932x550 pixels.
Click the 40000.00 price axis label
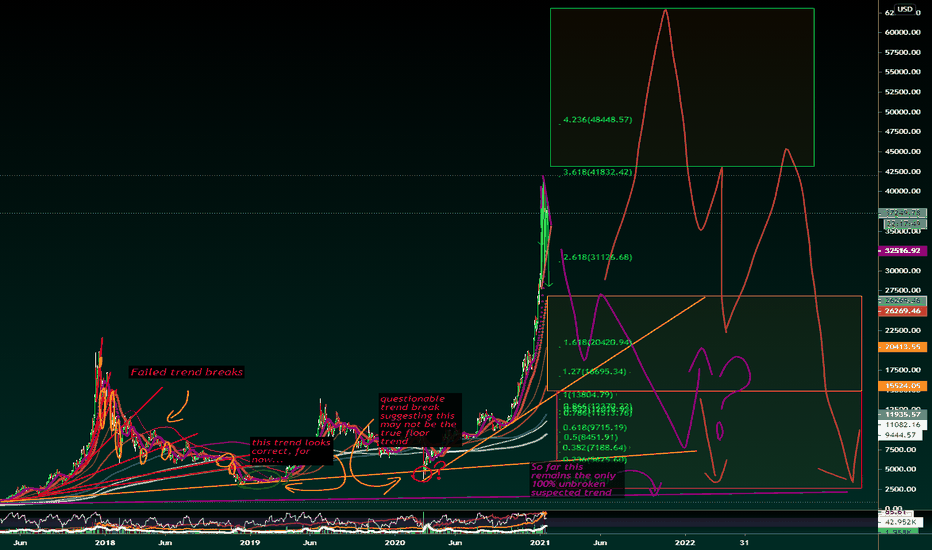[903, 191]
